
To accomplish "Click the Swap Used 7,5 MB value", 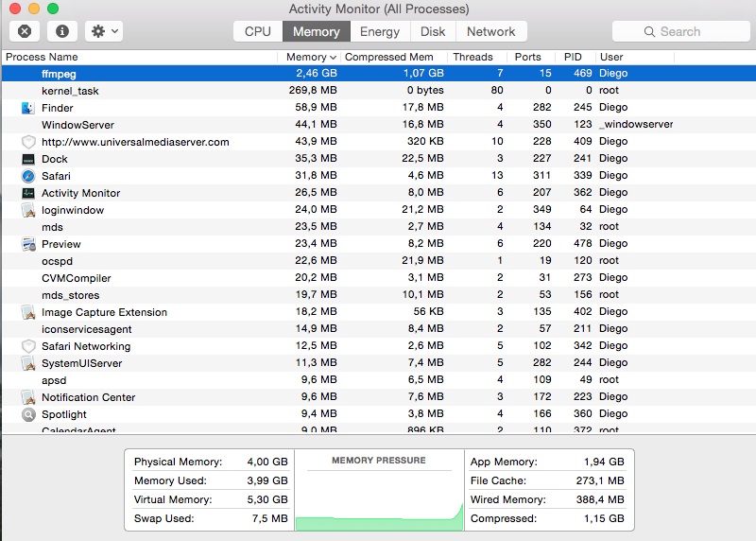I will (270, 518).
